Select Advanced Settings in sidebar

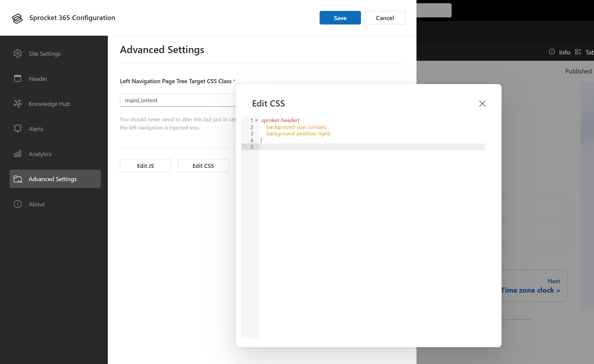[x=55, y=179]
